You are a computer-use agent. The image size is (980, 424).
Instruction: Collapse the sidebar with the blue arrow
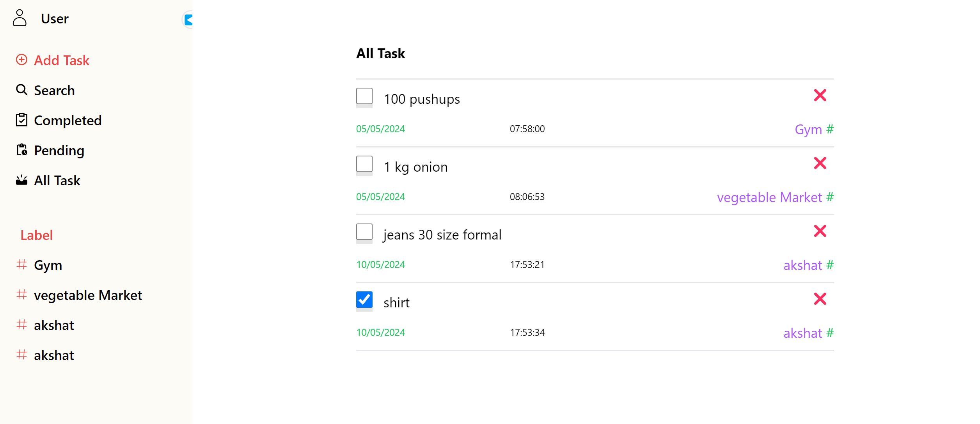(188, 20)
